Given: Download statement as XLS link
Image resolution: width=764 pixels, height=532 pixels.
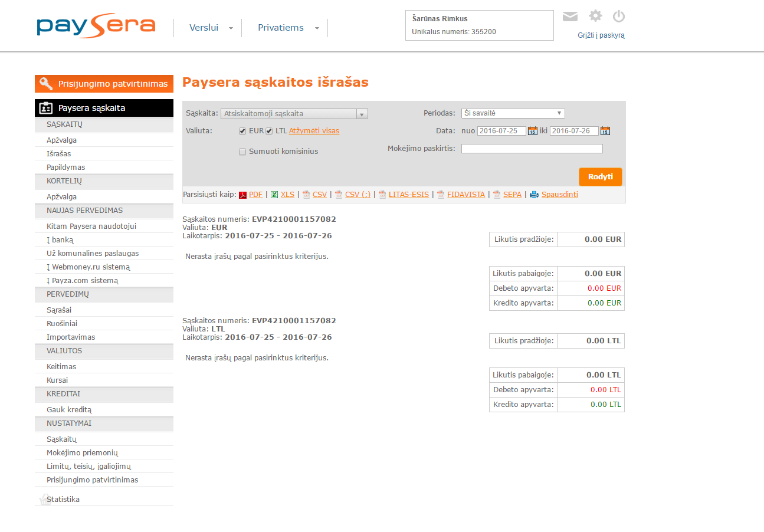Looking at the screenshot, I should (x=287, y=195).
